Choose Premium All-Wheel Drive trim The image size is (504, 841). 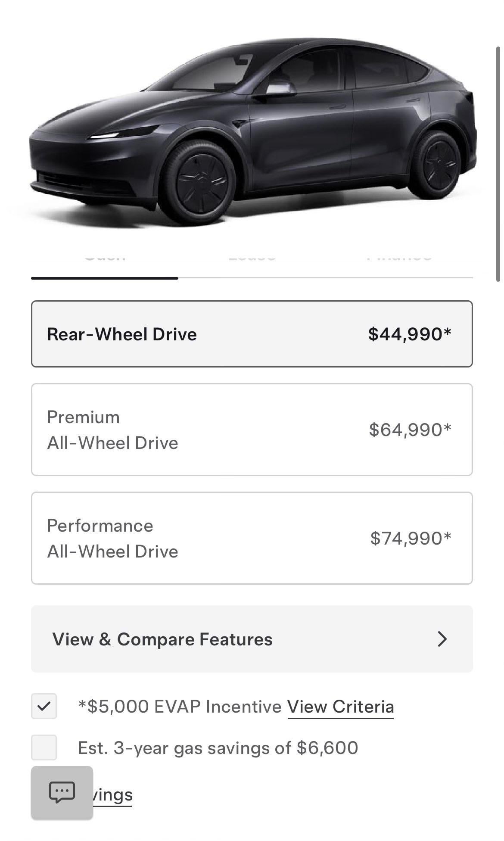click(252, 430)
